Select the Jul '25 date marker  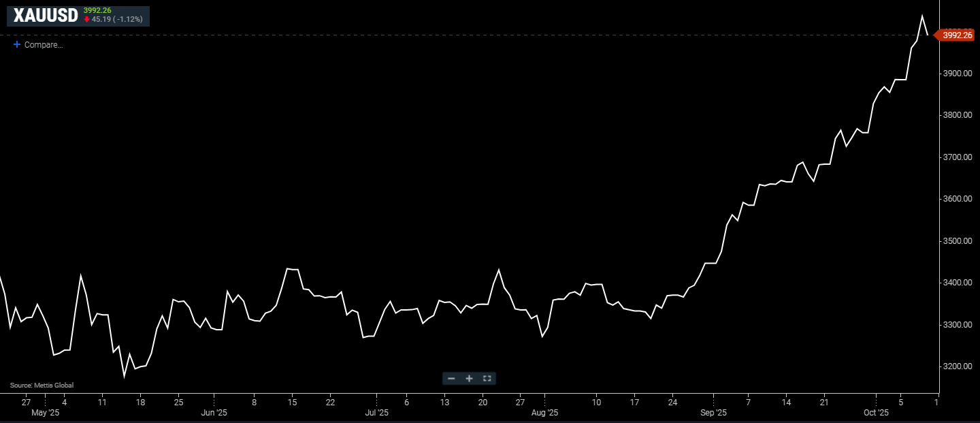pos(376,413)
